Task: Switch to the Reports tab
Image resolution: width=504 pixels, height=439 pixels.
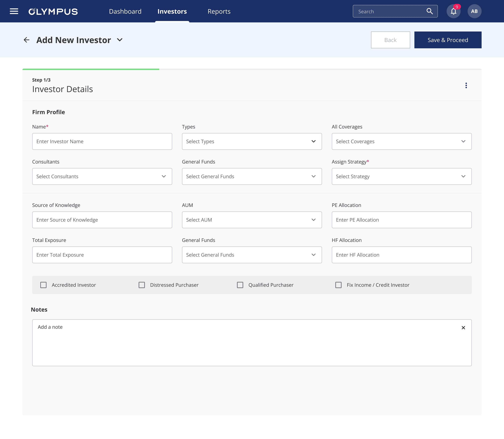Action: point(219,12)
